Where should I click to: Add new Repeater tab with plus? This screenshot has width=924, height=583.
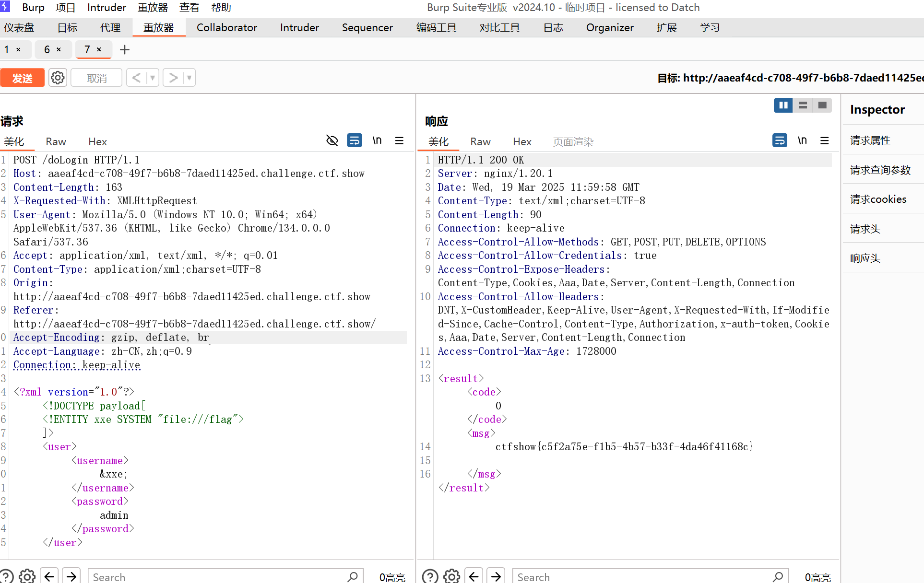[125, 50]
